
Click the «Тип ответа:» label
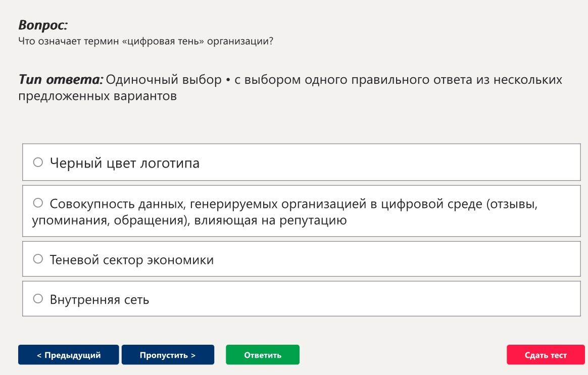tap(61, 79)
